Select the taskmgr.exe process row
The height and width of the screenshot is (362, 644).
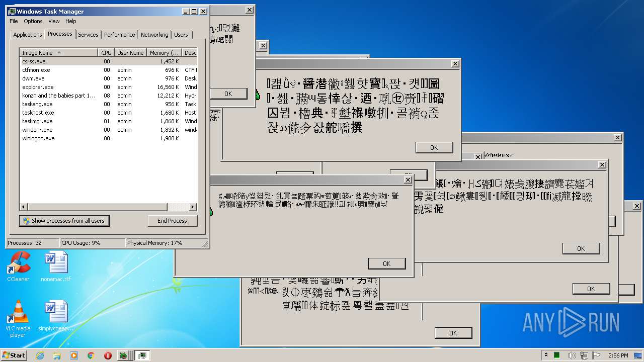(108, 121)
